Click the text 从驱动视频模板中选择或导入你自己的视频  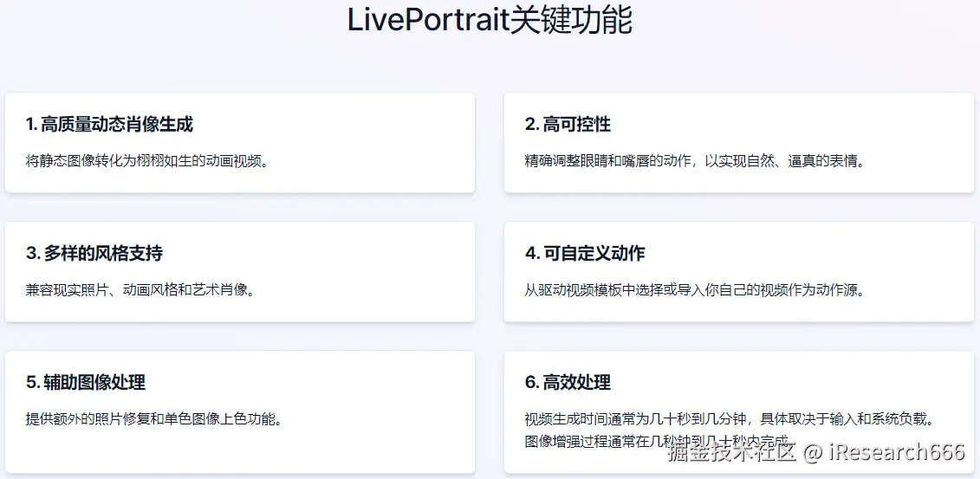(656, 290)
